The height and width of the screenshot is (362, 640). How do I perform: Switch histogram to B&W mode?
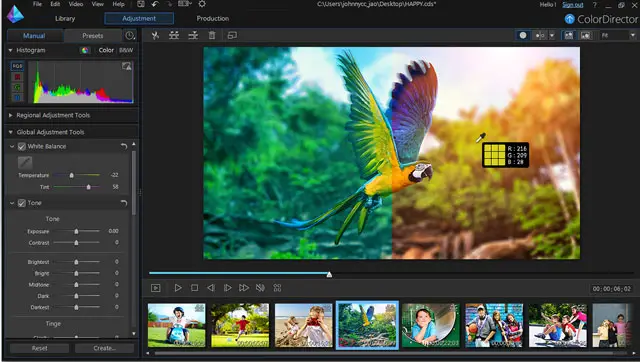tap(126, 50)
